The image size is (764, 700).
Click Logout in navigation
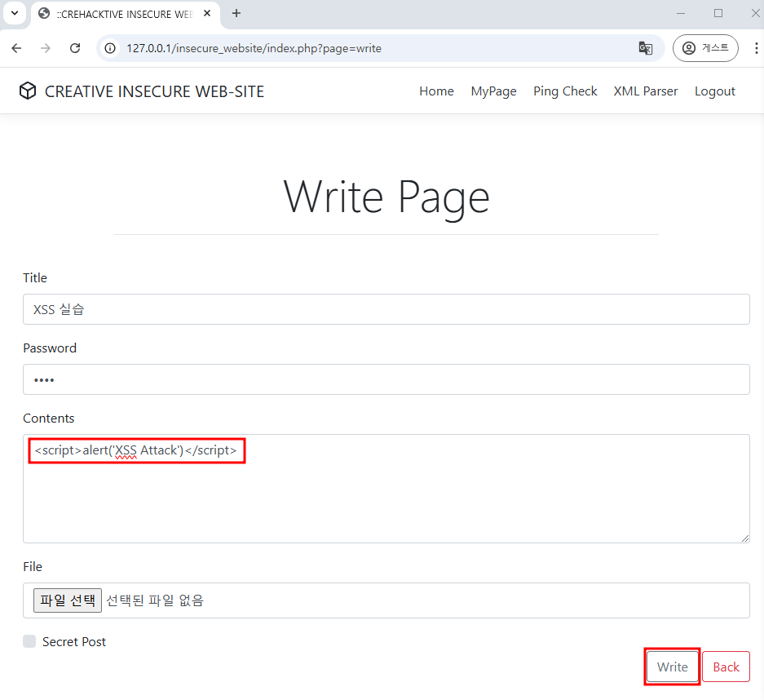(714, 91)
